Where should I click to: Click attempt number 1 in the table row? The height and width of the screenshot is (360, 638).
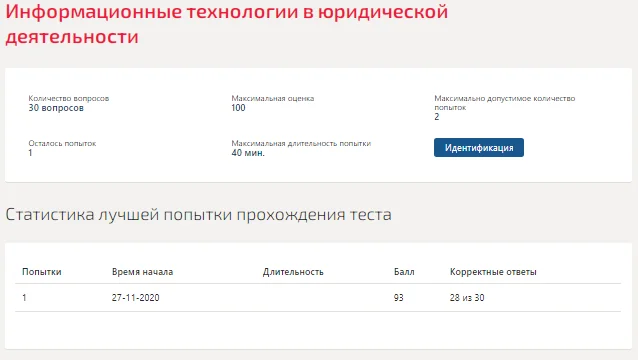tap(24, 298)
